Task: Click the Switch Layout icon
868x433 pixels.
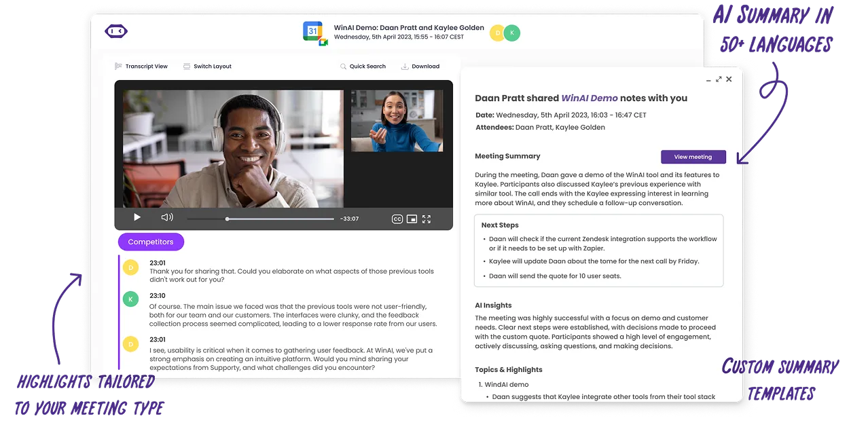Action: (x=186, y=66)
